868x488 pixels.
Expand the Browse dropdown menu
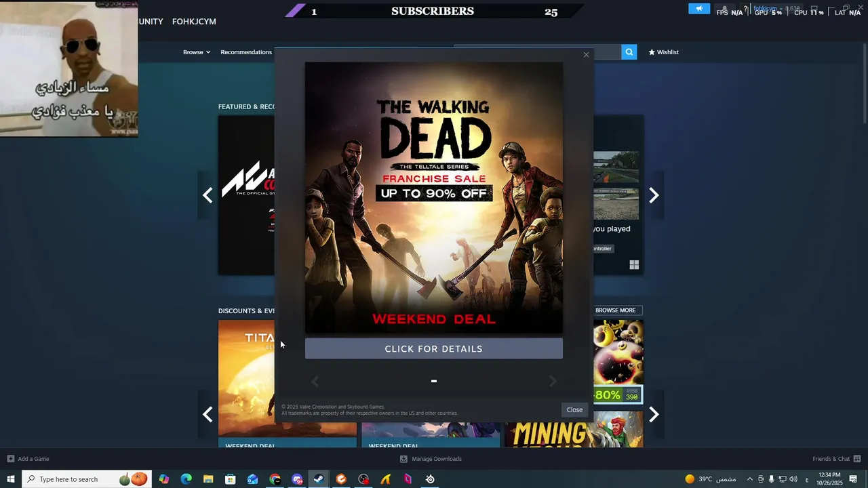[x=197, y=52]
